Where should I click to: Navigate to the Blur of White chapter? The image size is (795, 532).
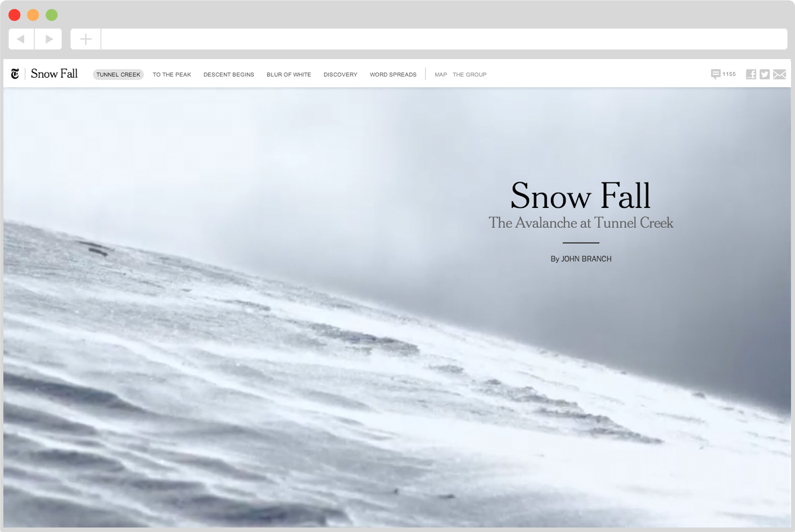point(289,74)
